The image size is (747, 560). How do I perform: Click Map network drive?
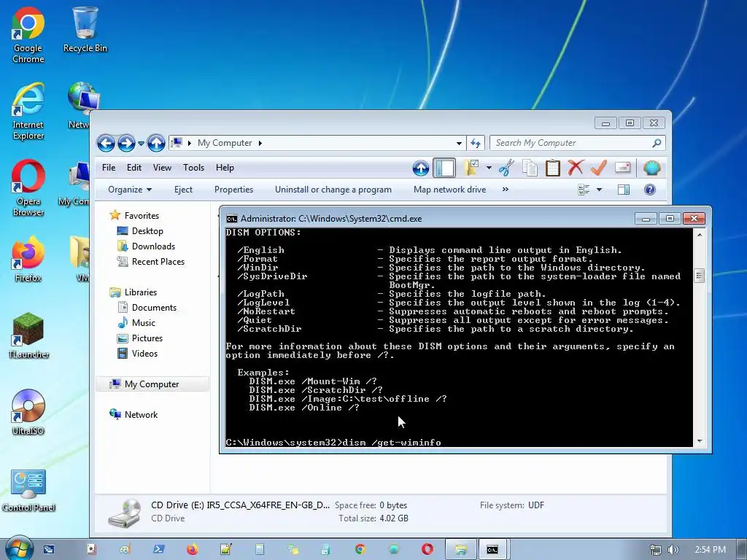pyautogui.click(x=449, y=190)
